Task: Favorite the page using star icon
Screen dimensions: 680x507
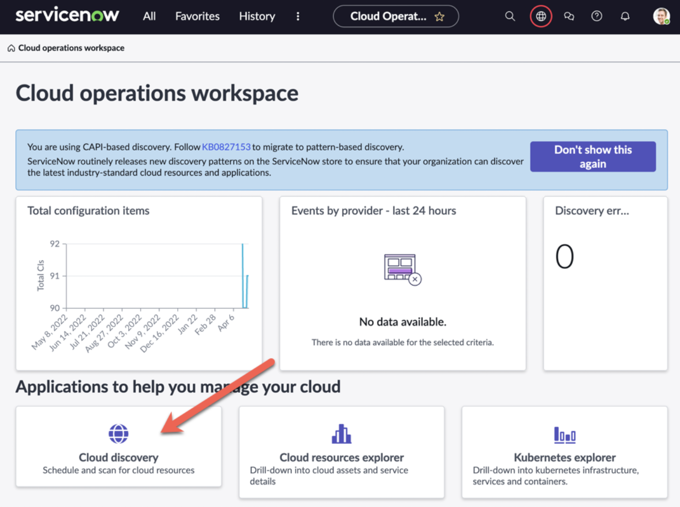Action: (439, 17)
